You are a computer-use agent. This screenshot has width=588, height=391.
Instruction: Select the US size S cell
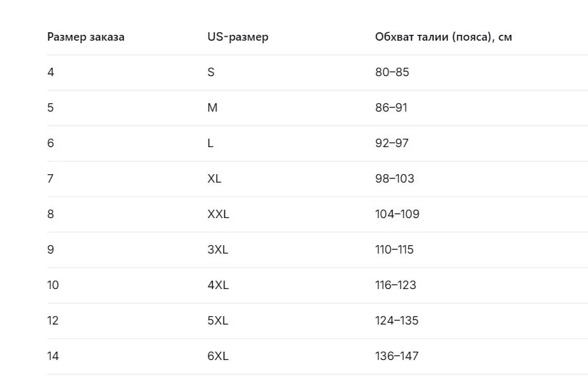point(211,72)
